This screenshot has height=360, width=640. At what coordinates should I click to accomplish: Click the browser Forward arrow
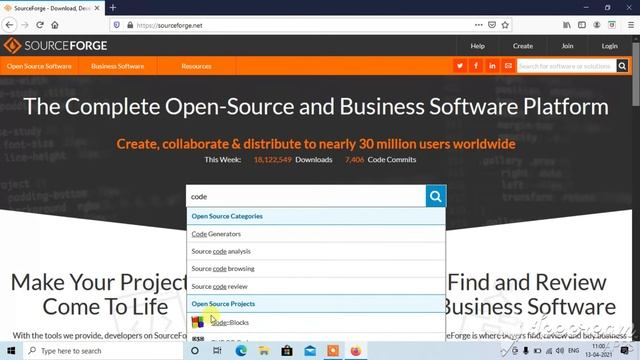coord(24,25)
